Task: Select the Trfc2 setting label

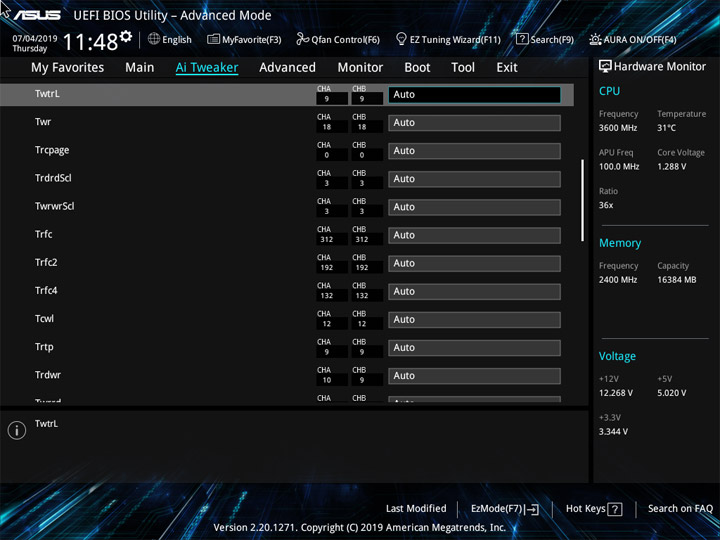Action: (x=46, y=262)
